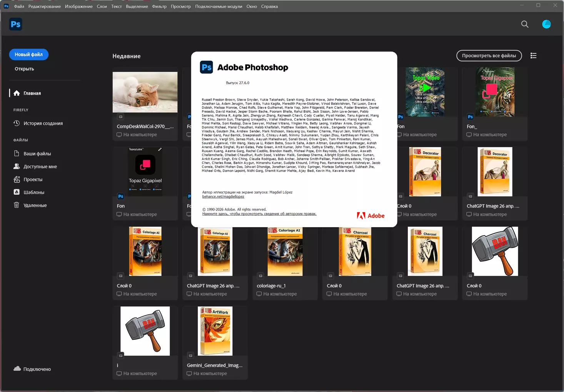Click the Photoshop home logo icon

point(15,24)
